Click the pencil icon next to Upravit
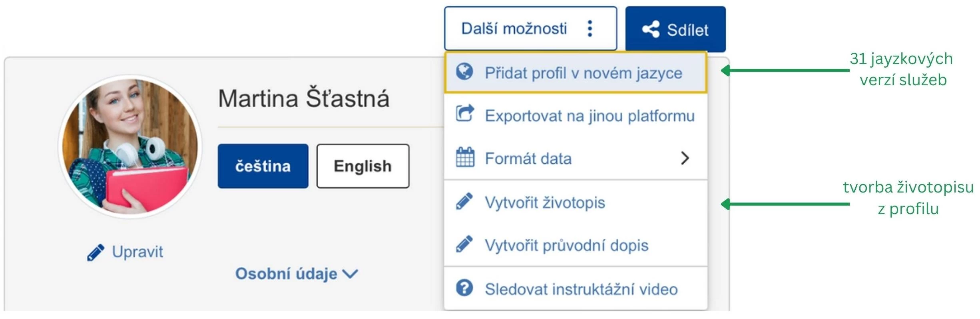Viewport: 980px width, 319px height. [x=96, y=253]
